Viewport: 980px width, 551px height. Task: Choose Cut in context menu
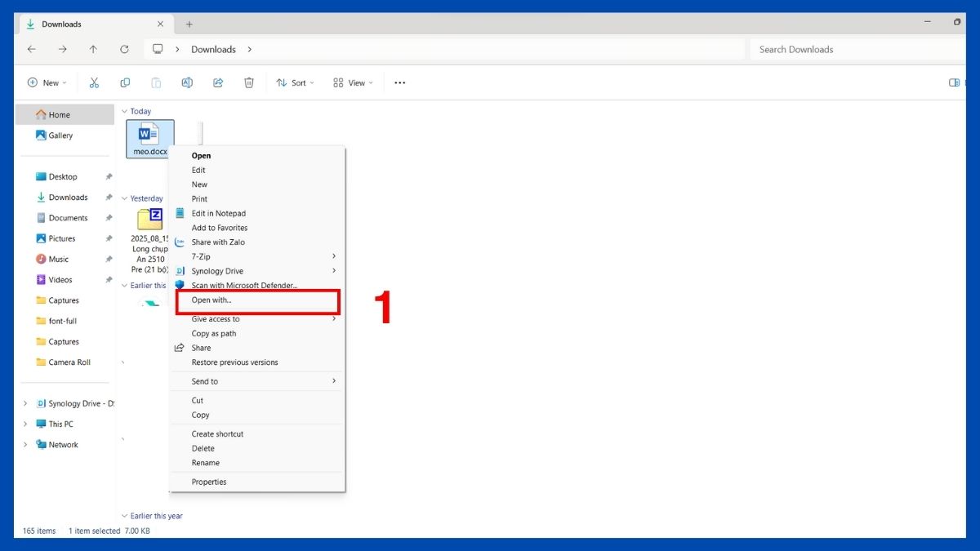[x=257, y=401]
